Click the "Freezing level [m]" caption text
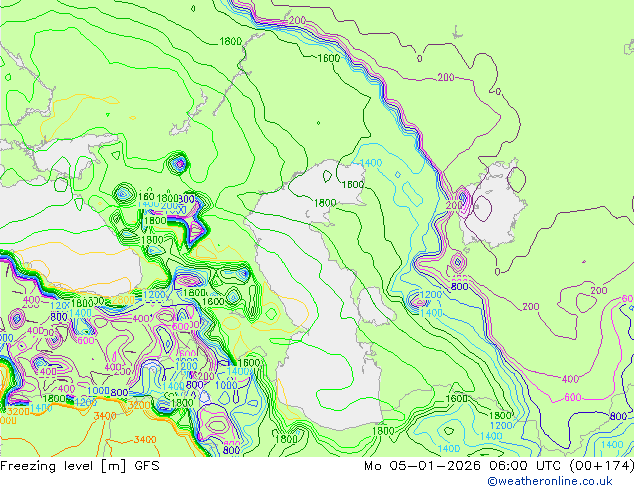The image size is (634, 490). click(x=63, y=466)
